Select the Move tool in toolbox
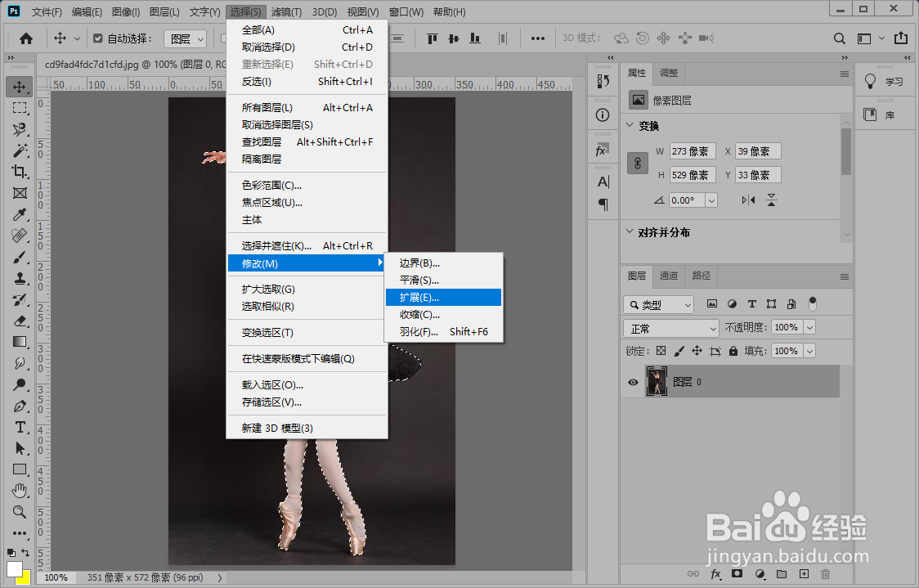Screen dimensions: 919x588 (20, 87)
